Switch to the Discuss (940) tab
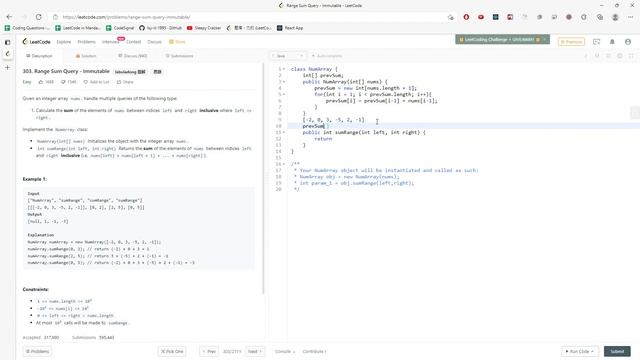The width and height of the screenshot is (640, 360). 133,56
